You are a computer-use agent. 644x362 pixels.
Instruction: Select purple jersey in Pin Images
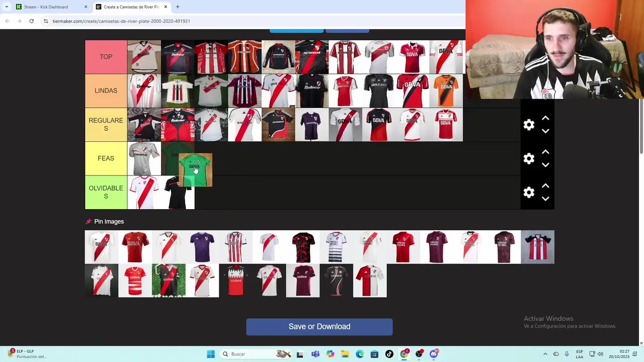[202, 247]
